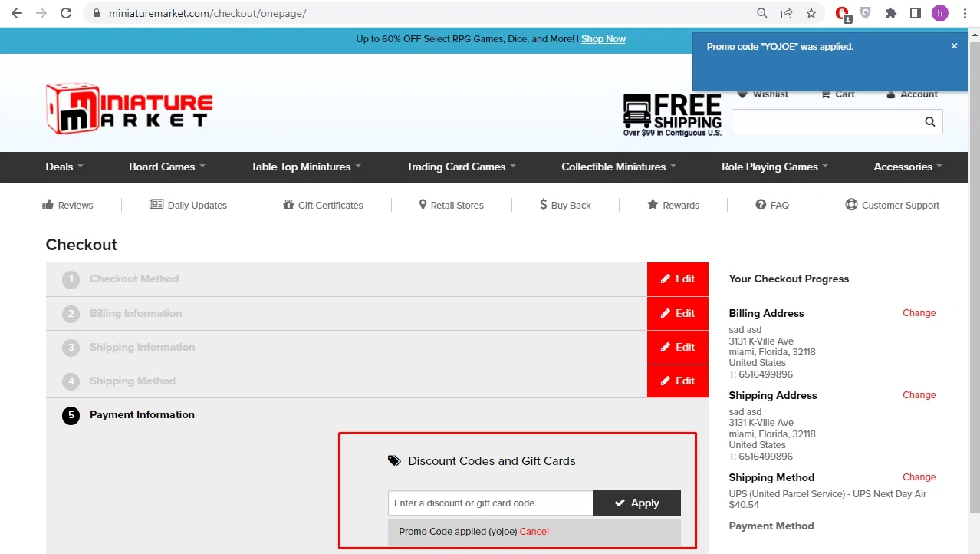
Task: Share this page via share icon
Action: pyautogui.click(x=787, y=13)
